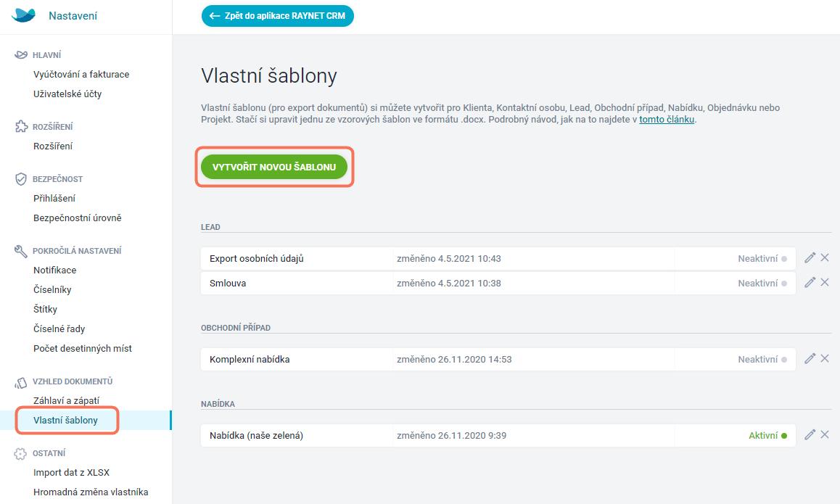840x504 pixels.
Task: Delete the Smlouva template
Action: tap(825, 282)
